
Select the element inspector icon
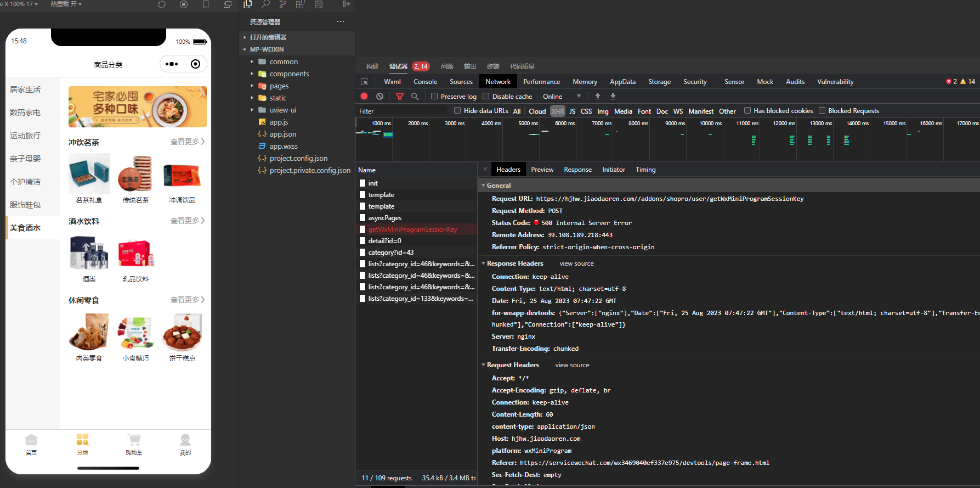point(364,81)
